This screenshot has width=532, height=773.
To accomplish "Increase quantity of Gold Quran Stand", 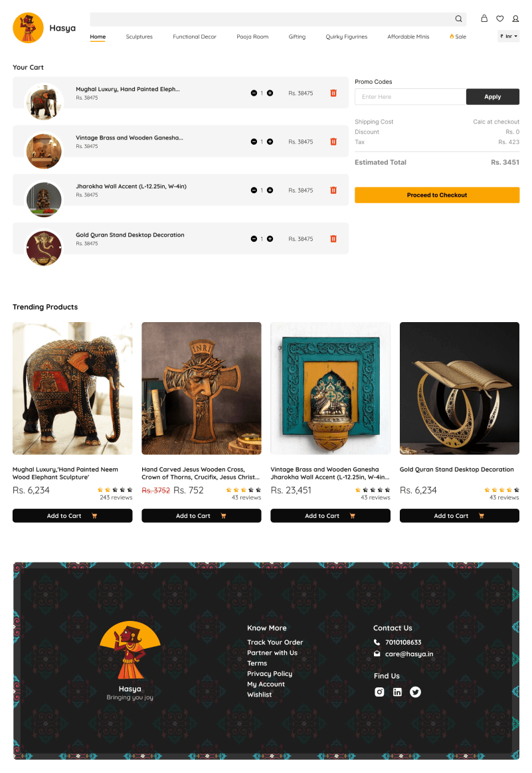I will tap(270, 238).
